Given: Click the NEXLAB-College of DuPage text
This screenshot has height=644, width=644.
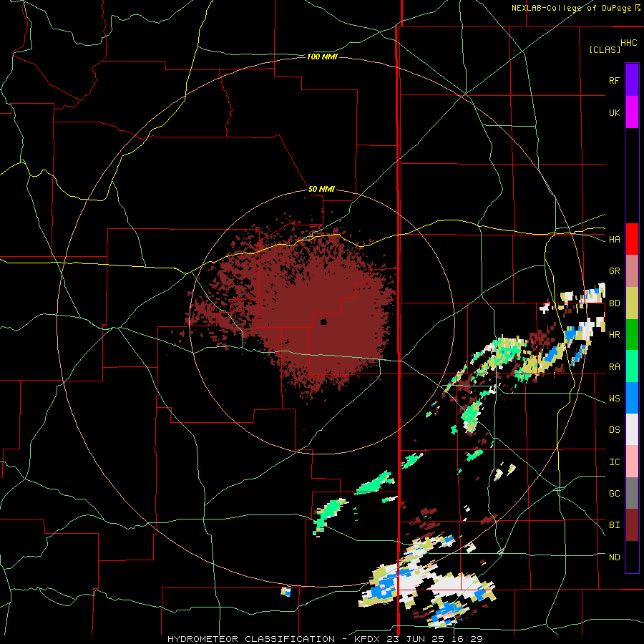Looking at the screenshot, I should (x=571, y=8).
